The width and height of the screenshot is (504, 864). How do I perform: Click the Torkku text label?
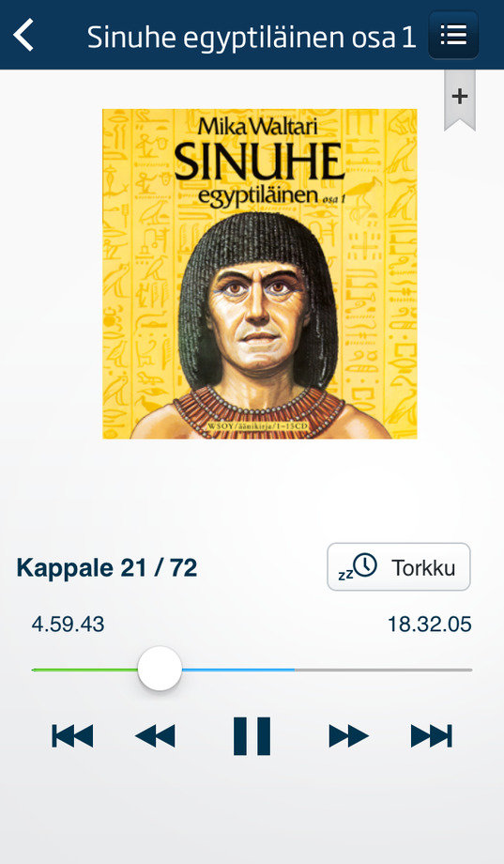click(x=423, y=567)
